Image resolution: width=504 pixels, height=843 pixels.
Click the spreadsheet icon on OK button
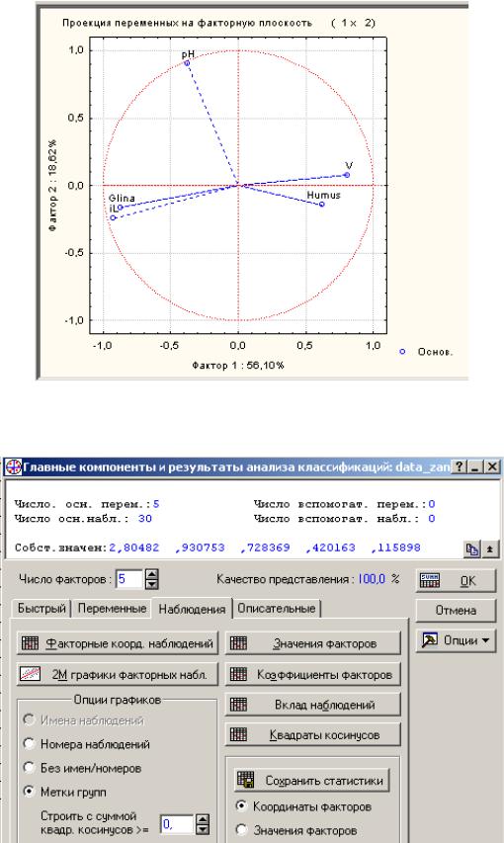point(431,581)
